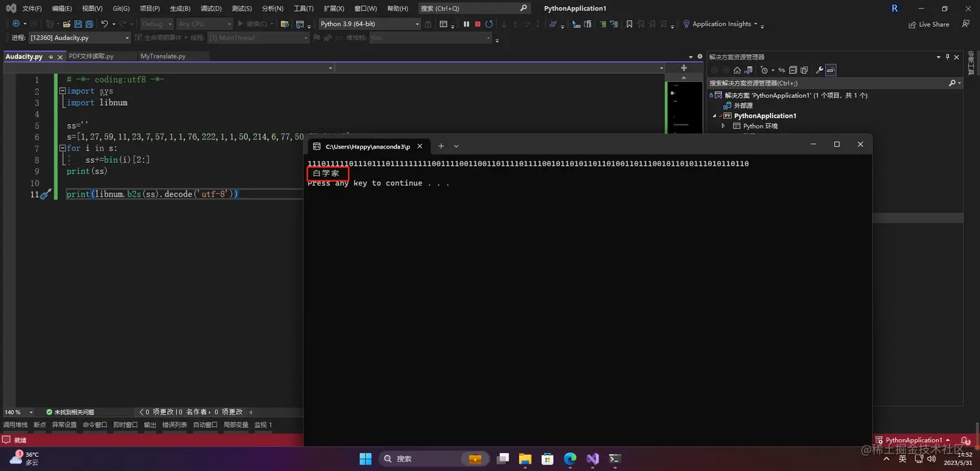The image size is (980, 471).
Task: Toggle Auto Hide pin on Solution Explorer
Action: tap(948, 56)
